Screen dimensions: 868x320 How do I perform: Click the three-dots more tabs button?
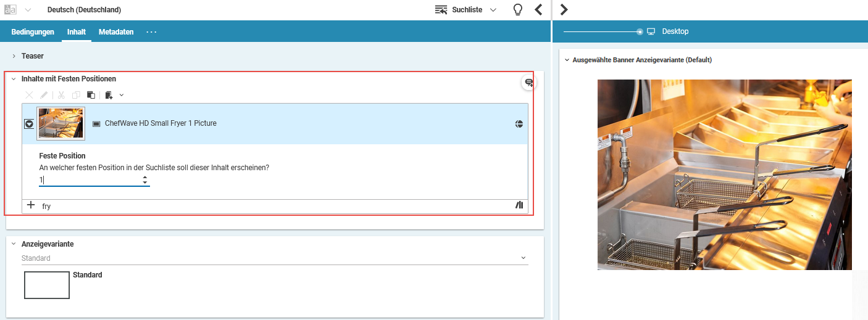[x=151, y=32]
